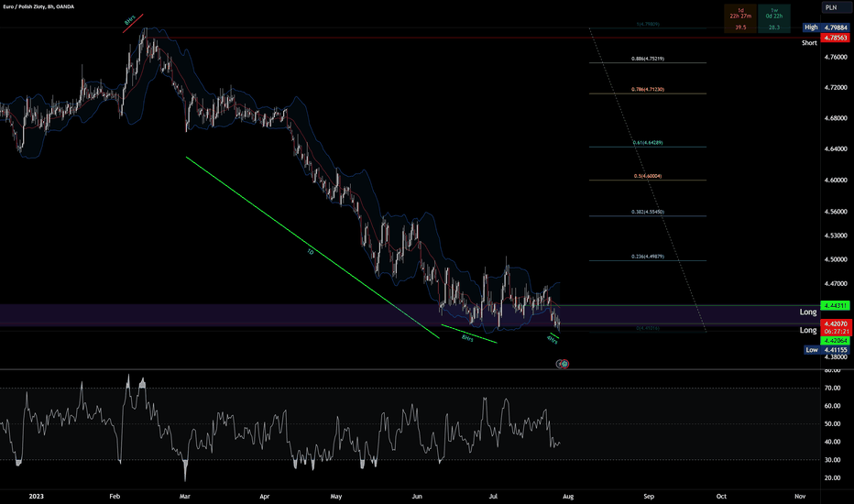Select the Fibonacci 0.236(4.49879) level label
This screenshot has height=504, width=854.
(x=648, y=256)
